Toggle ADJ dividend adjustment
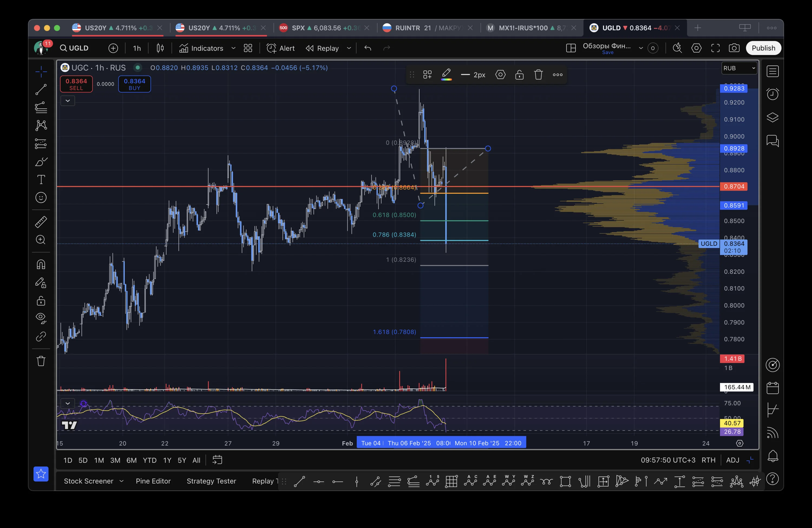The width and height of the screenshot is (812, 528). [x=732, y=460]
